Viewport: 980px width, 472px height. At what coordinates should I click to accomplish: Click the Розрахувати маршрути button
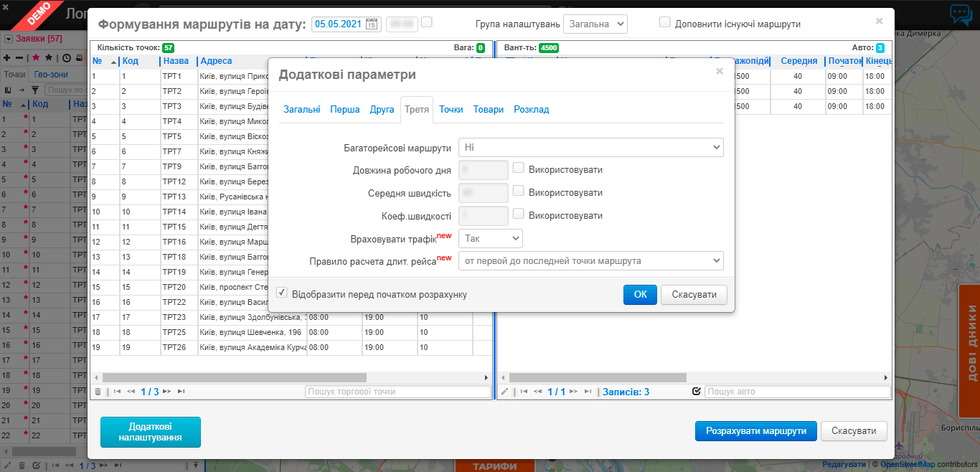755,431
